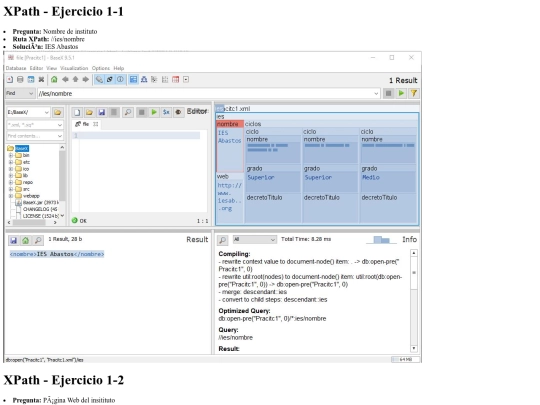Click the yellow Filter funnel icon
The height and width of the screenshot is (405, 540).
click(414, 93)
